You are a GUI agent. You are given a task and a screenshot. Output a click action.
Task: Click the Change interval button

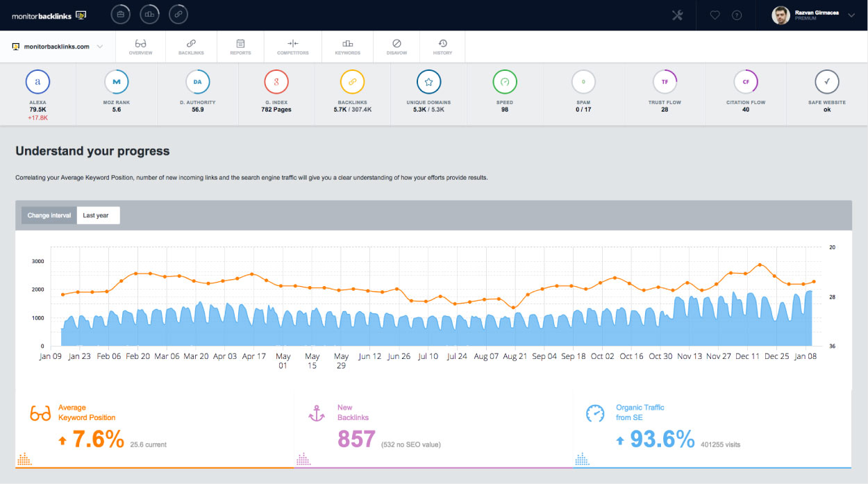[x=49, y=215]
